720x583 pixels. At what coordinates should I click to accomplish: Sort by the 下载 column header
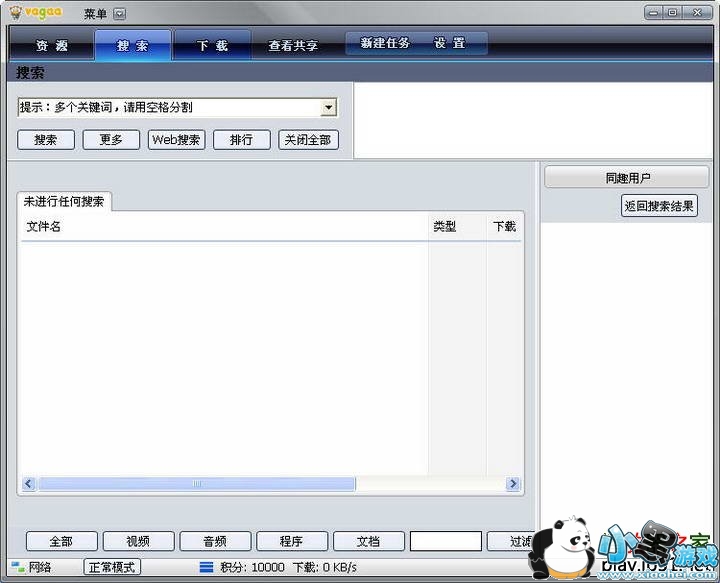point(504,226)
